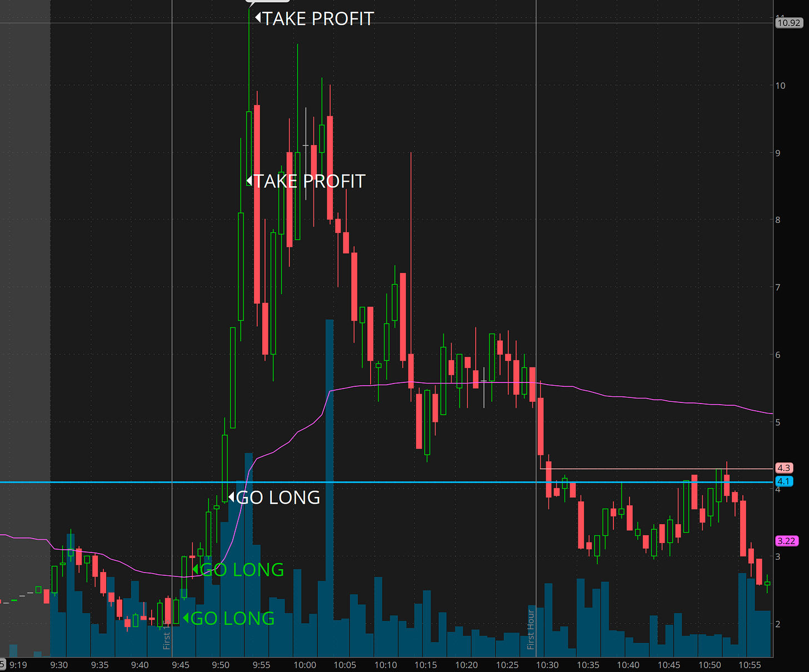Click the 6 value on the price axis
The width and height of the screenshot is (809, 672).
tap(778, 355)
